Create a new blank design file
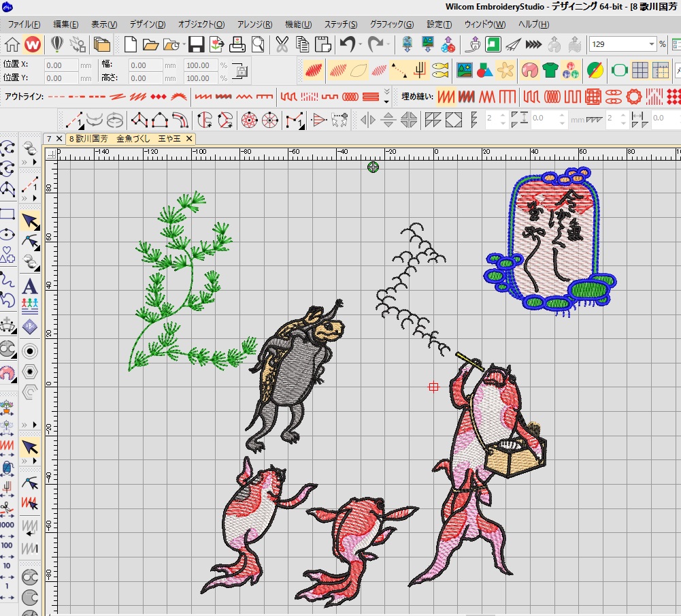The height and width of the screenshot is (616, 681). tap(131, 44)
